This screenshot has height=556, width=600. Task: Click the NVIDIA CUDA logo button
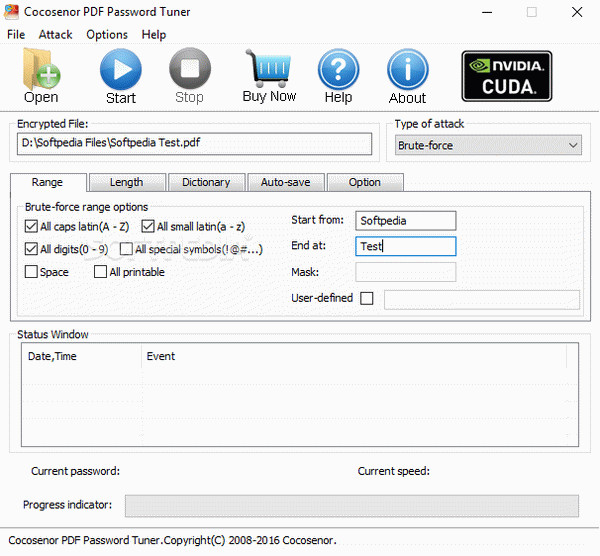click(507, 76)
